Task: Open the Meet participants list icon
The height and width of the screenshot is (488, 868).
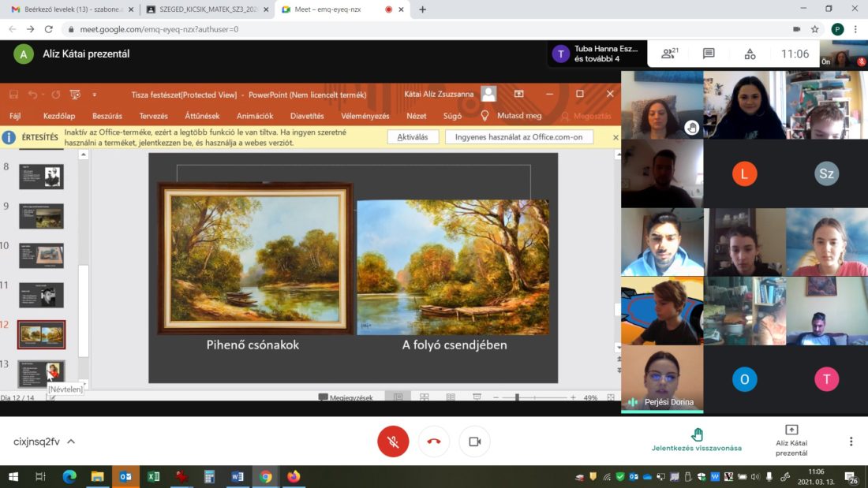Action: click(669, 54)
